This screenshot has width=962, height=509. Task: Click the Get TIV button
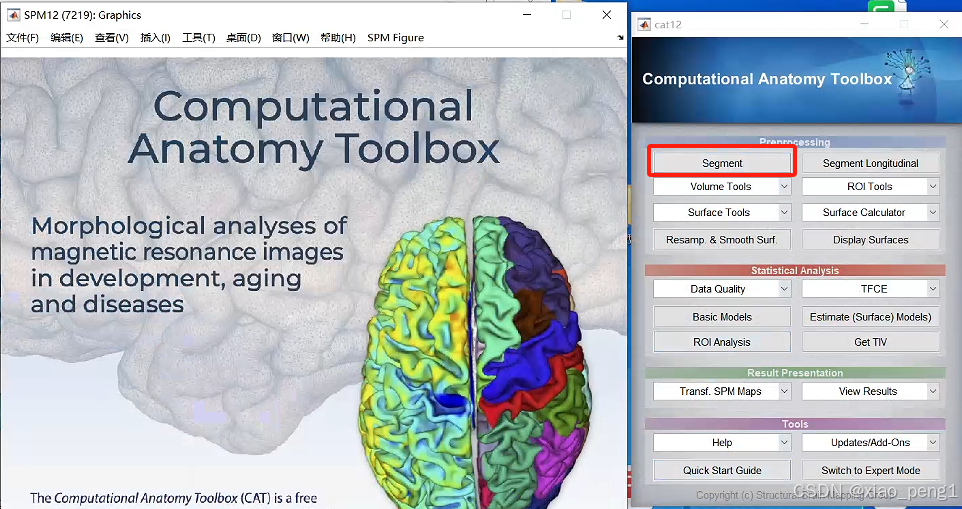[x=871, y=342]
